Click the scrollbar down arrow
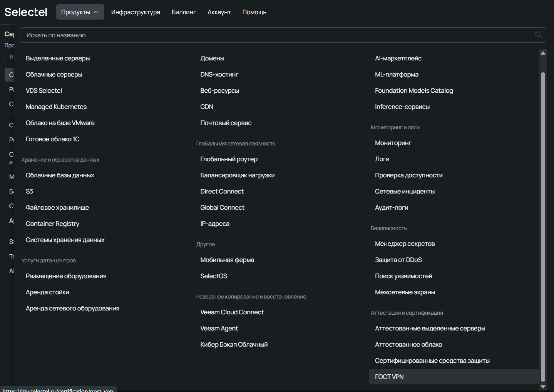The height and width of the screenshot is (392, 554). click(543, 386)
